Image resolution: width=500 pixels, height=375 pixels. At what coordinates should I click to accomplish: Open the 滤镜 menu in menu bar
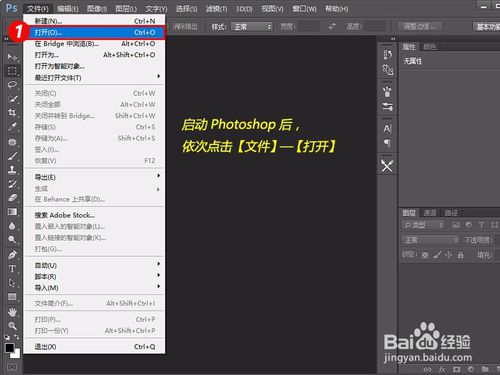(x=216, y=9)
